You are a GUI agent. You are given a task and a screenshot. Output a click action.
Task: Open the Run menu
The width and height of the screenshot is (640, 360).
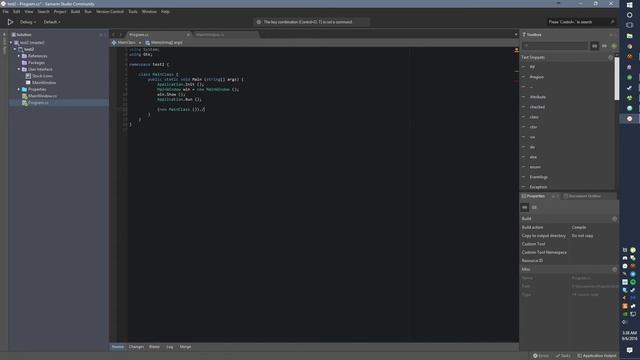point(88,12)
